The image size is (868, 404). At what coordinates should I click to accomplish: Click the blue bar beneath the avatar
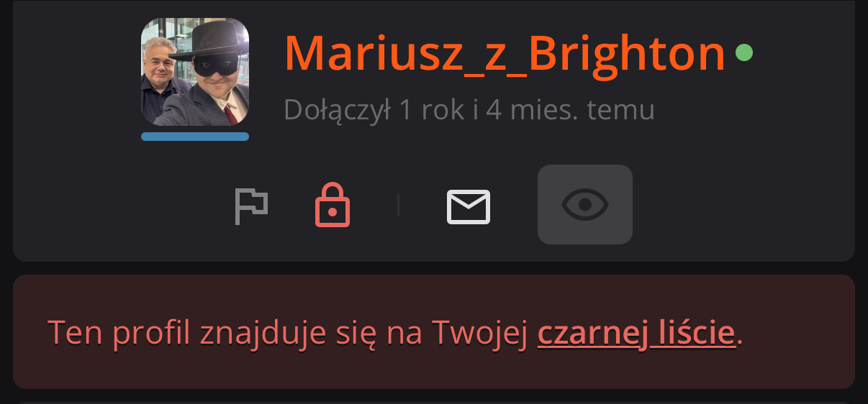[x=195, y=137]
